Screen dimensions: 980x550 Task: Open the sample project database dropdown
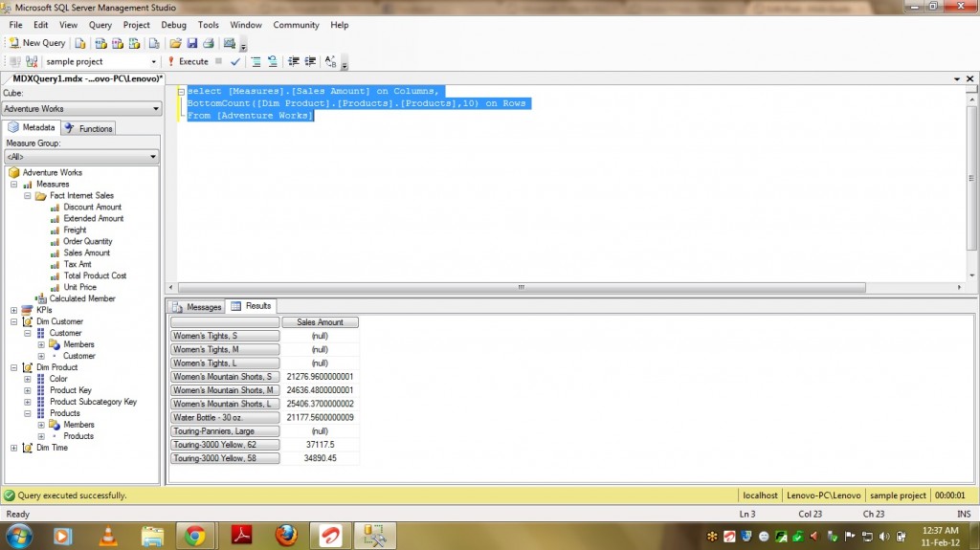[100, 62]
